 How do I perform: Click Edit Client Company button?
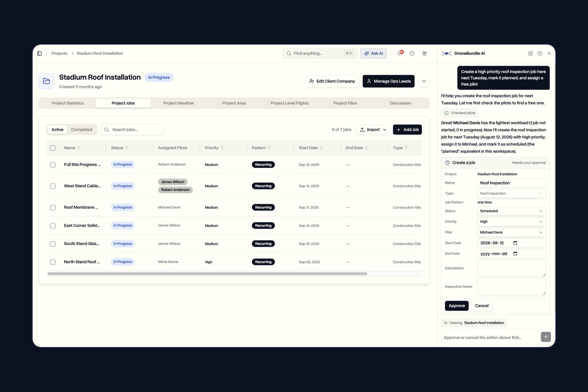click(332, 81)
